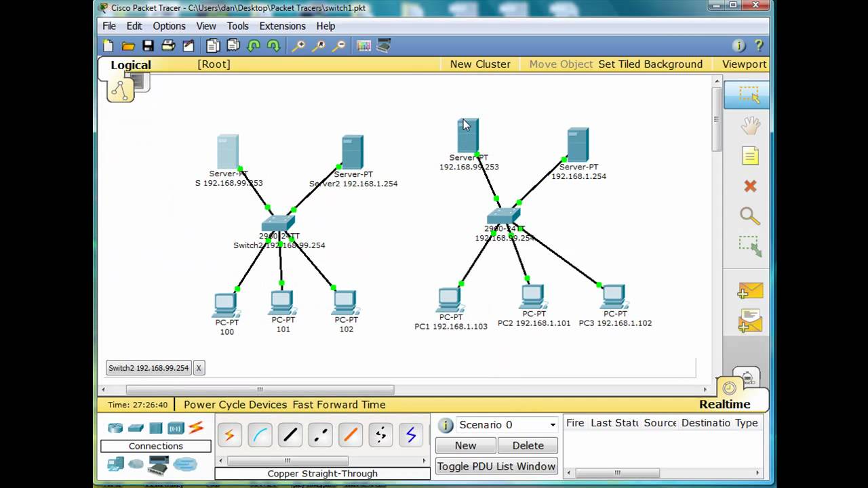
Task: Choose the Copper Cross-Over dashed cable
Action: (x=320, y=434)
